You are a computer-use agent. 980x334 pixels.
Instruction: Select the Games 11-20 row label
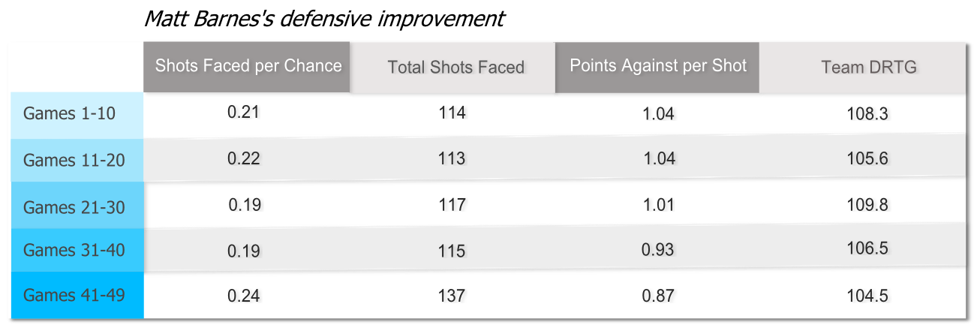[74, 160]
